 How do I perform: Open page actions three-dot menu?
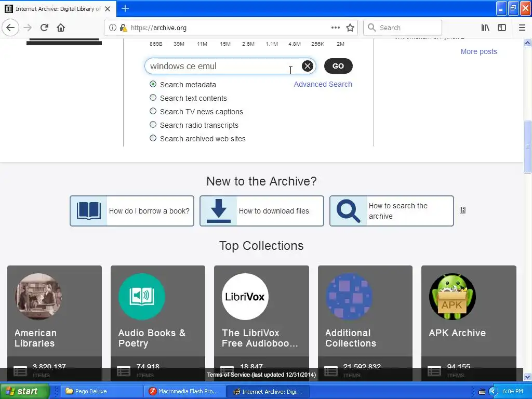(335, 28)
